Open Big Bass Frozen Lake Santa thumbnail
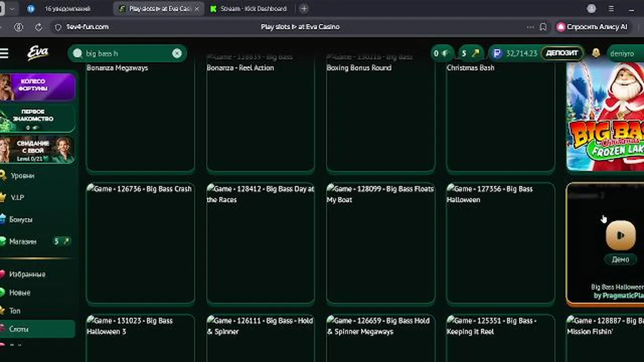 click(605, 116)
